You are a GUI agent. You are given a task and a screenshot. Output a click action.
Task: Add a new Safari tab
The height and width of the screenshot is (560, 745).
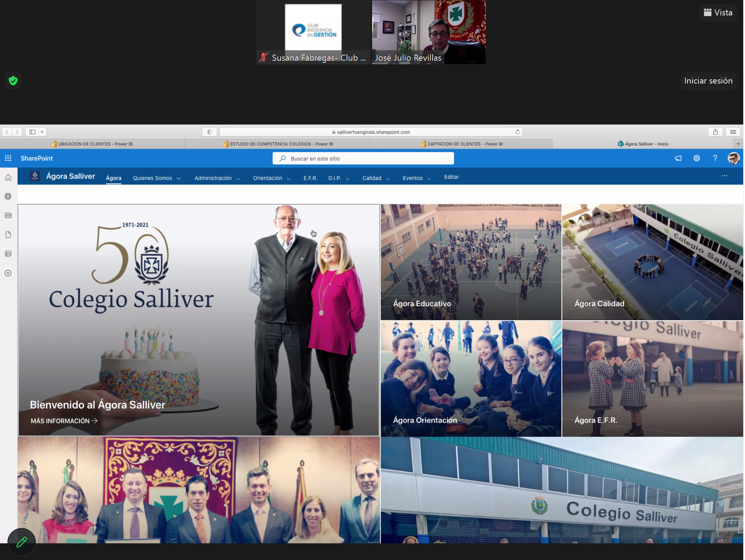click(738, 144)
